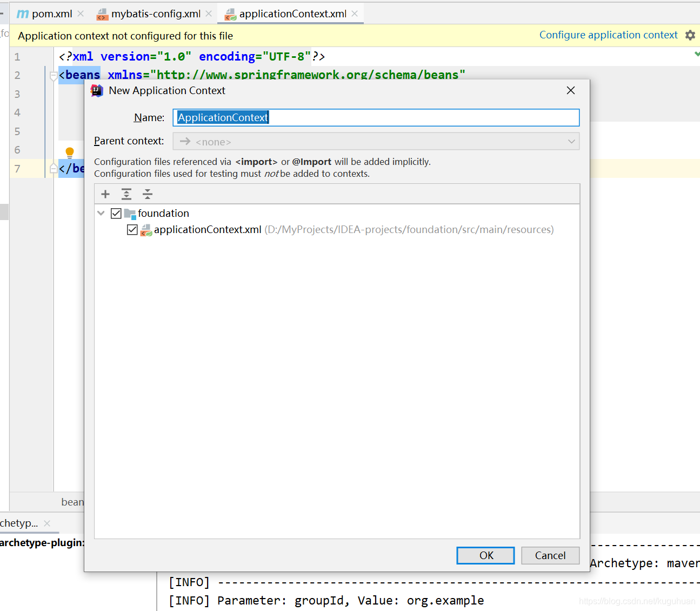Image resolution: width=700 pixels, height=611 pixels.
Task: Click the groupId parameter line in console output
Action: coord(326,600)
